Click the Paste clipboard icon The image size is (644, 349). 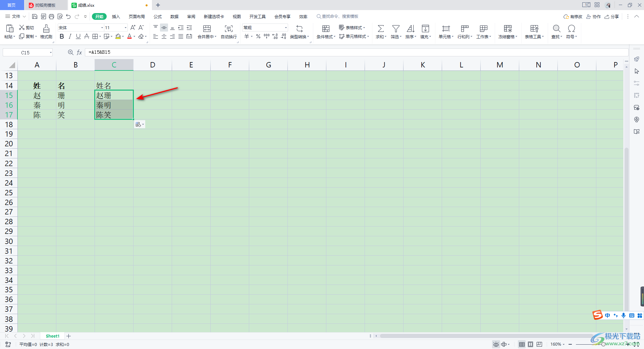coord(10,28)
